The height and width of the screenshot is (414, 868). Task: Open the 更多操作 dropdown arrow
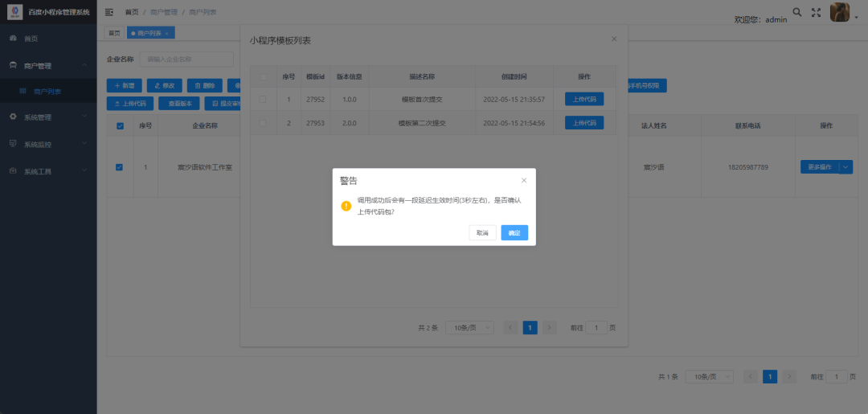pos(846,167)
